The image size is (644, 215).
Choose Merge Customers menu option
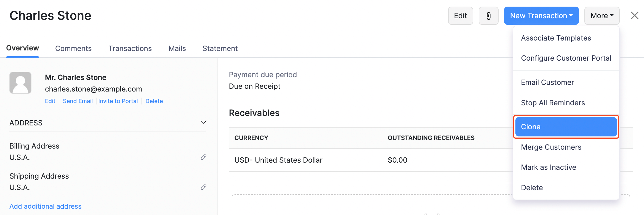(551, 147)
